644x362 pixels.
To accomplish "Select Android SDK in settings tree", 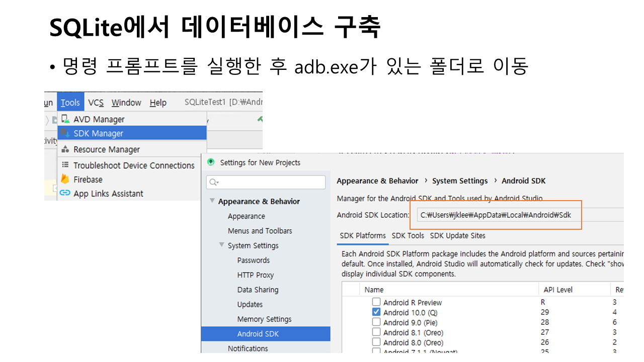I will tap(258, 334).
